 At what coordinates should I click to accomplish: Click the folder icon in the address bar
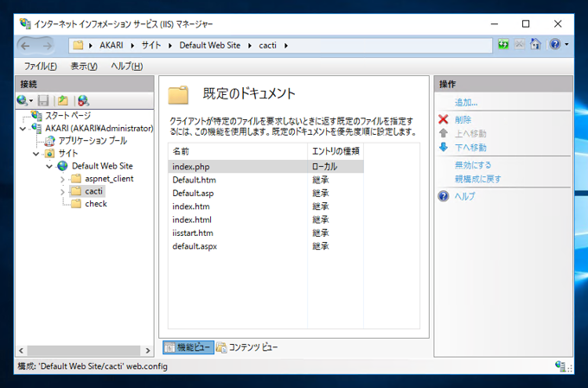(x=78, y=45)
